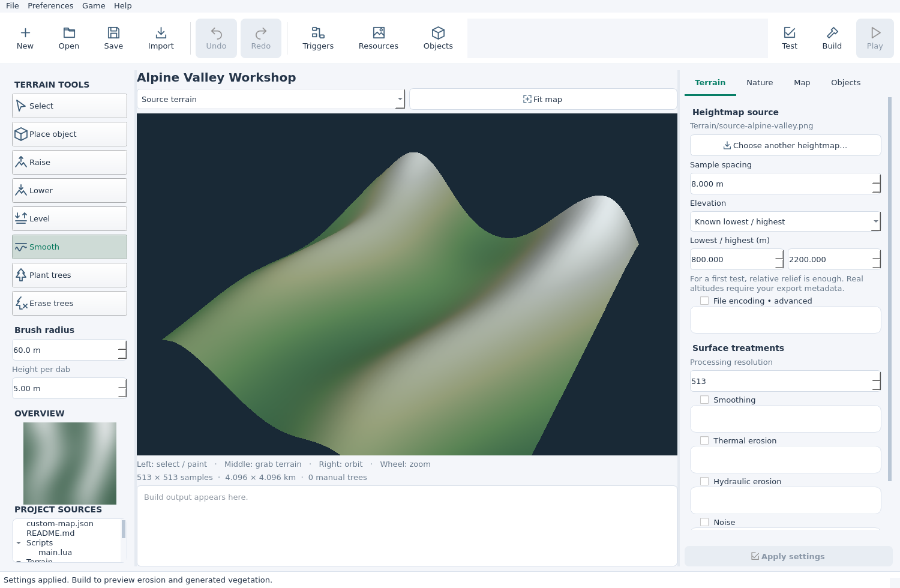Image resolution: width=900 pixels, height=588 pixels.
Task: Switch to the Nature tab
Action: click(760, 83)
